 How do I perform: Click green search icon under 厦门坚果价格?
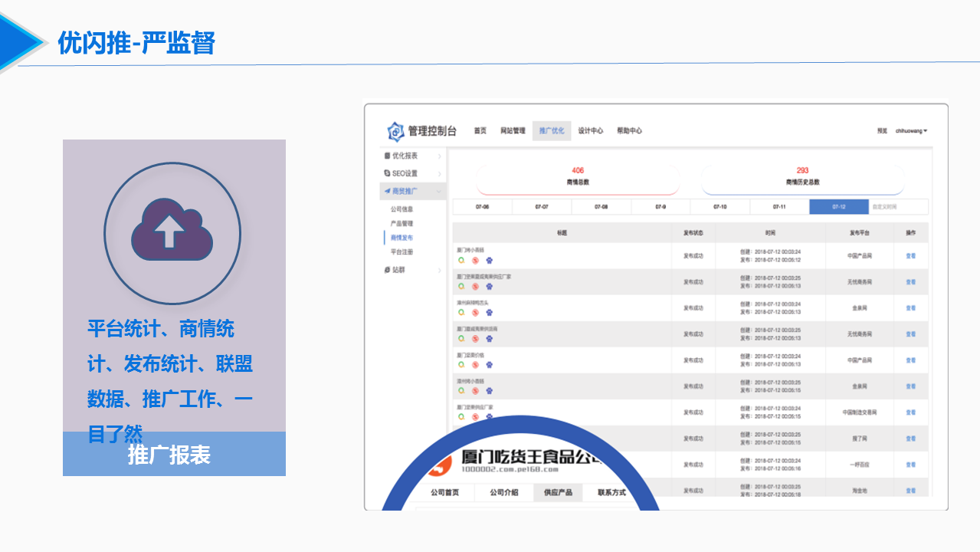(x=461, y=364)
